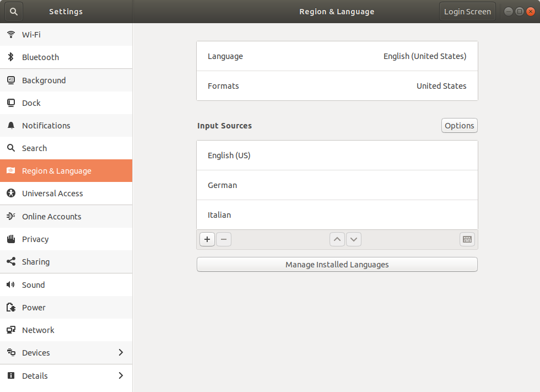Click the search magnifier icon in header

click(x=14, y=11)
